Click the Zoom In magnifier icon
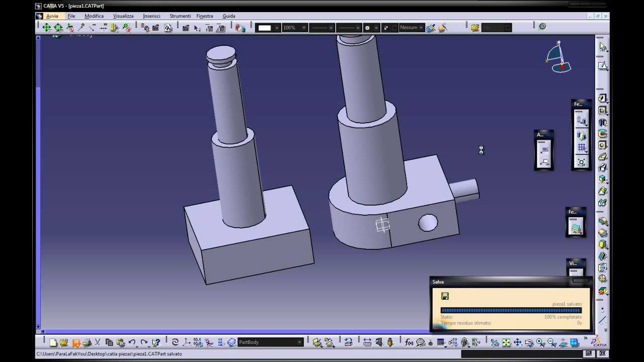644x362 pixels. point(541,342)
